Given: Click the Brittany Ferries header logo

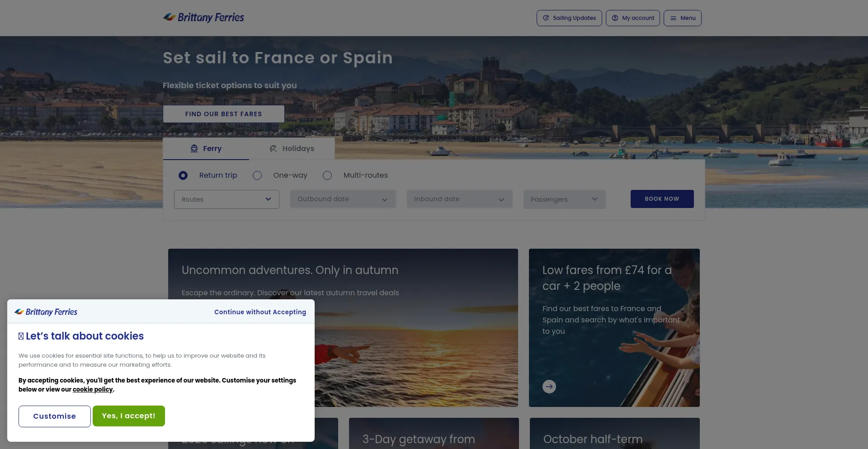Looking at the screenshot, I should (x=203, y=18).
